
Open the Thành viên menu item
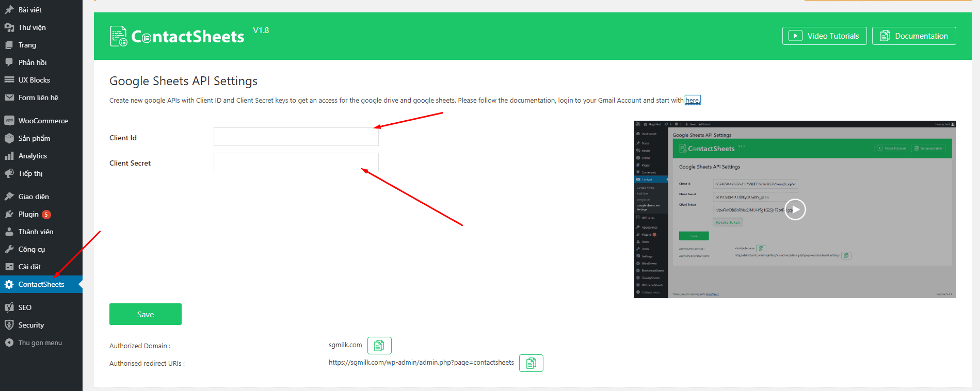[x=41, y=232]
